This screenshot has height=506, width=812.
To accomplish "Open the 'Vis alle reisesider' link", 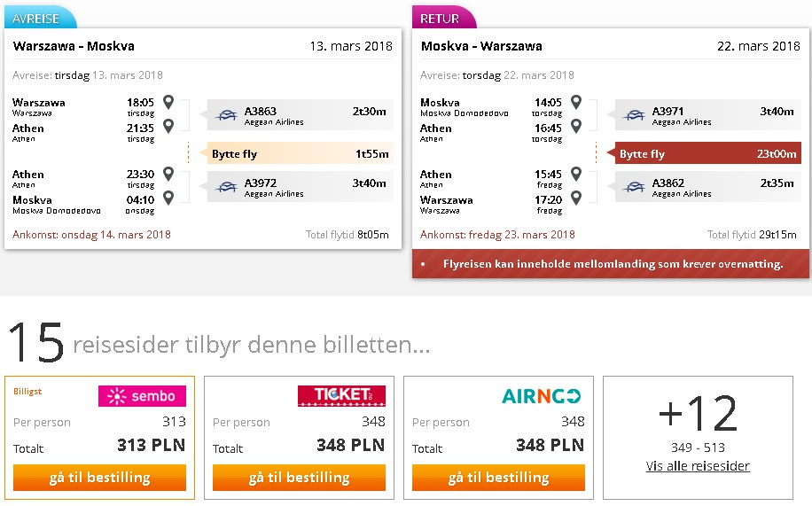I will point(698,465).
